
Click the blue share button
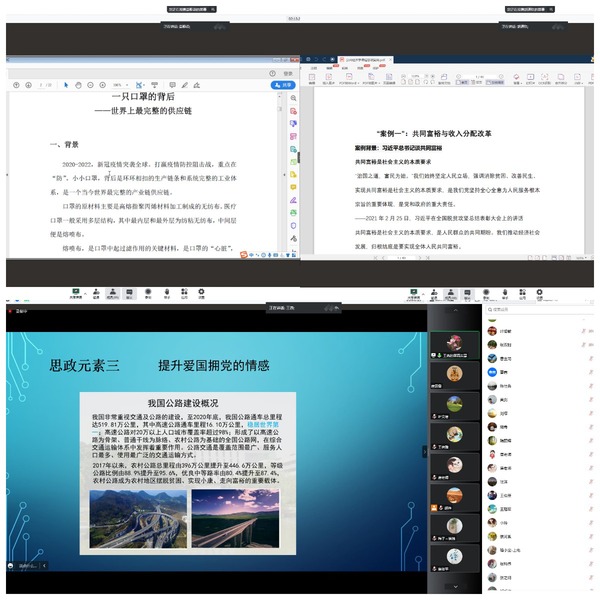[287, 86]
